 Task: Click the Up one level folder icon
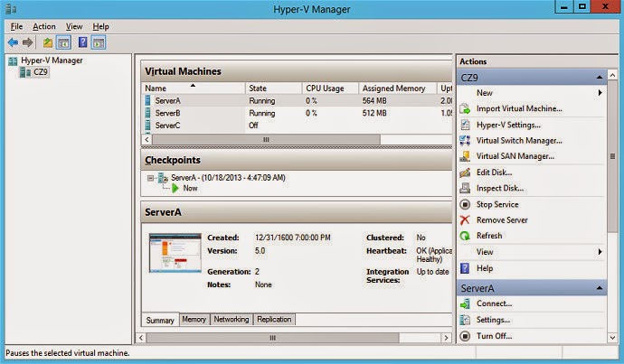(48, 42)
